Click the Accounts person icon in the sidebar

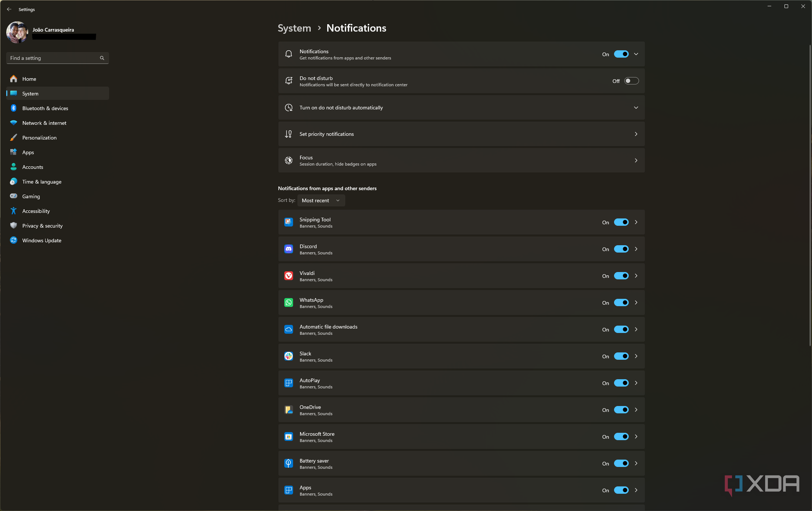pos(14,167)
